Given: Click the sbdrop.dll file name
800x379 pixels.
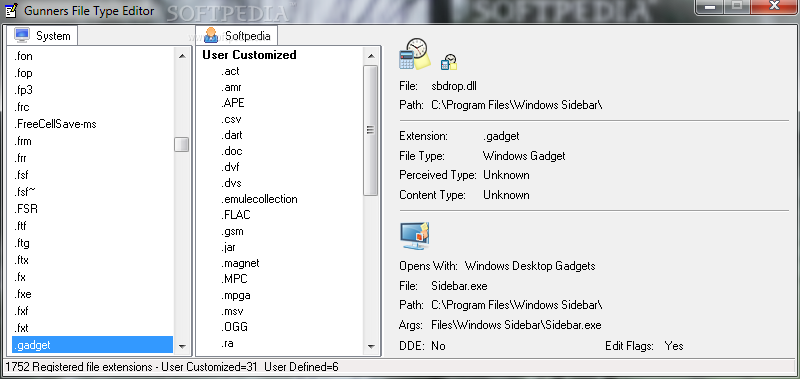Looking at the screenshot, I should point(454,86).
